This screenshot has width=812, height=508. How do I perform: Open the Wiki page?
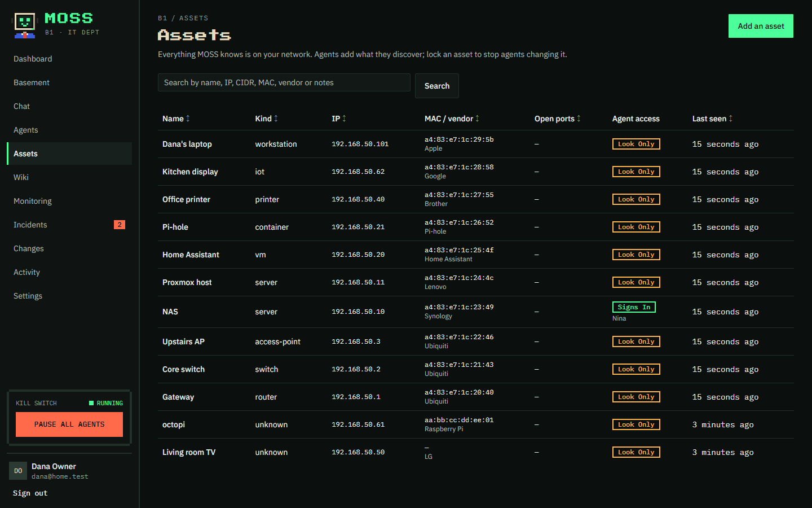tap(69, 177)
